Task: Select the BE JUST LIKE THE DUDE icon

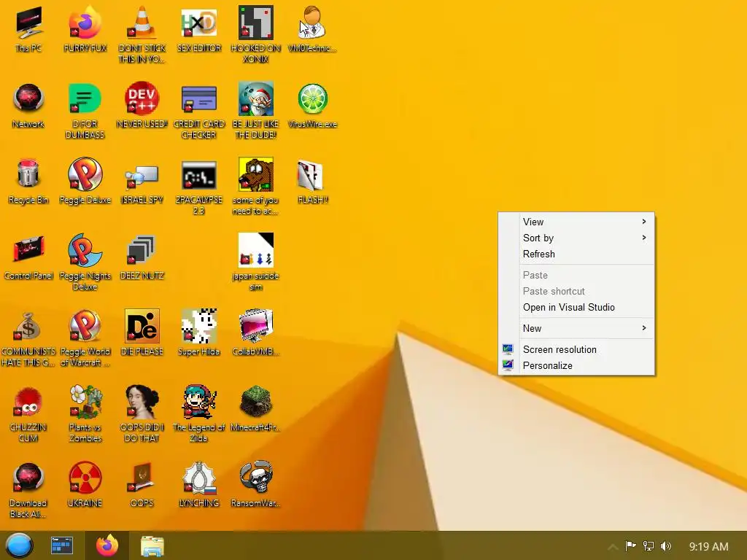Action: pos(256,98)
